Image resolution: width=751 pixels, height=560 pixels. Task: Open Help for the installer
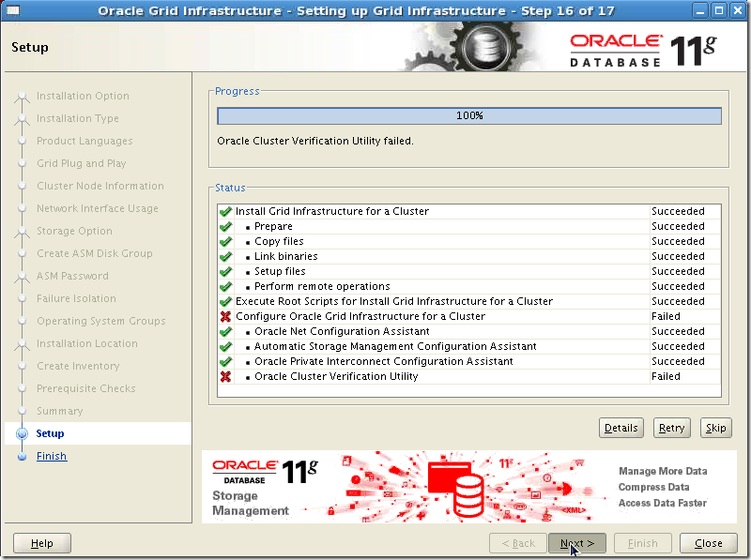point(42,543)
